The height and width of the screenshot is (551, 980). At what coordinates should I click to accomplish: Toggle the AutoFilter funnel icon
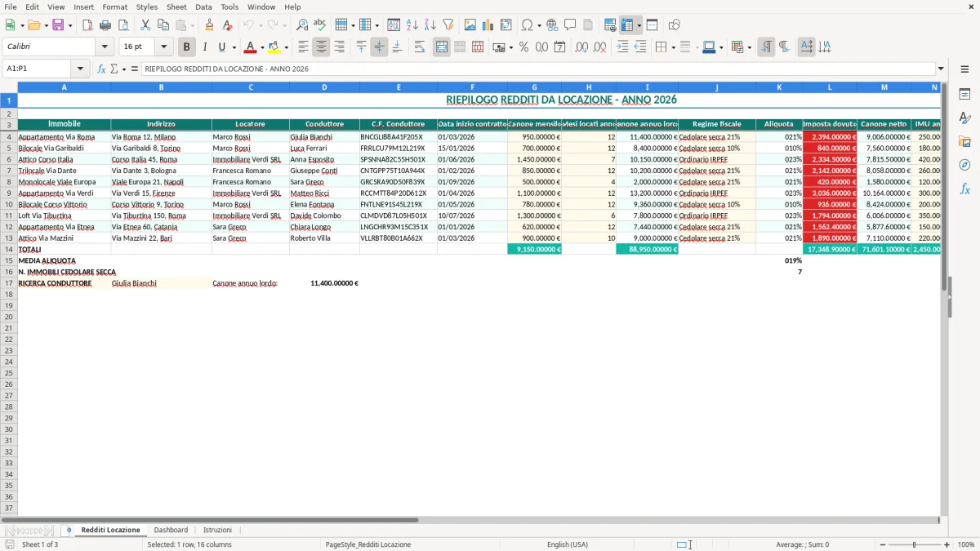(448, 25)
